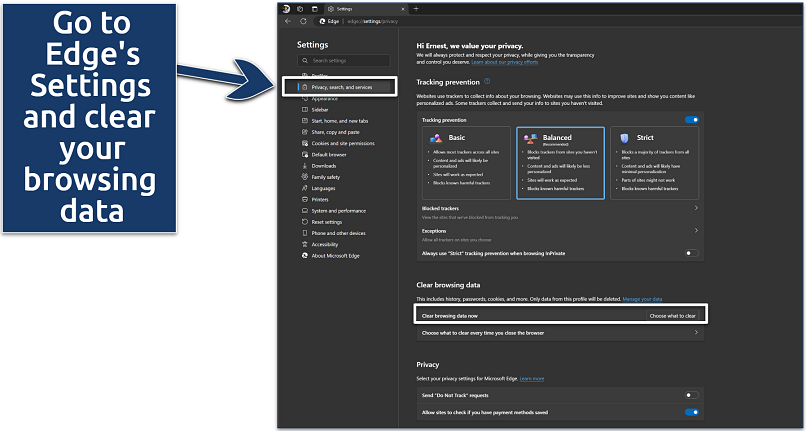The width and height of the screenshot is (806, 431).
Task: Click the Hi Ernest greeting text
Action: pos(469,46)
